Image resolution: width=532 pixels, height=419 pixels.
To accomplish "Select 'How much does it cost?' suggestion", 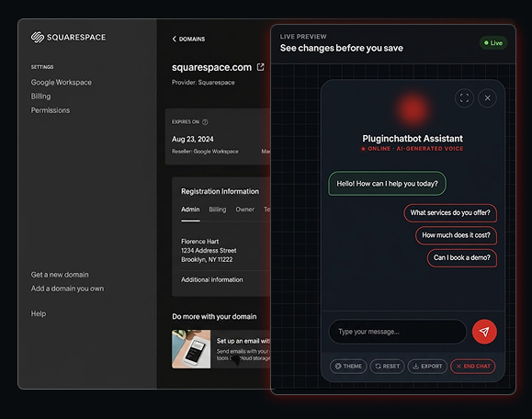I will tap(456, 235).
